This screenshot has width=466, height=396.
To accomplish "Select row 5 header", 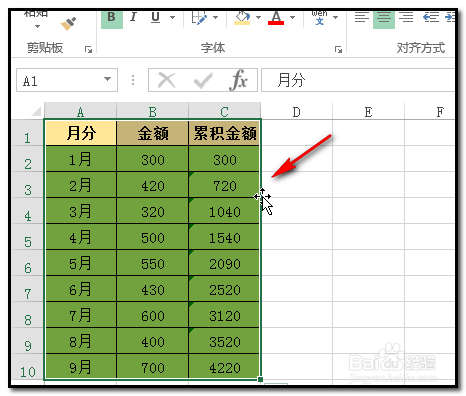I will 28,237.
